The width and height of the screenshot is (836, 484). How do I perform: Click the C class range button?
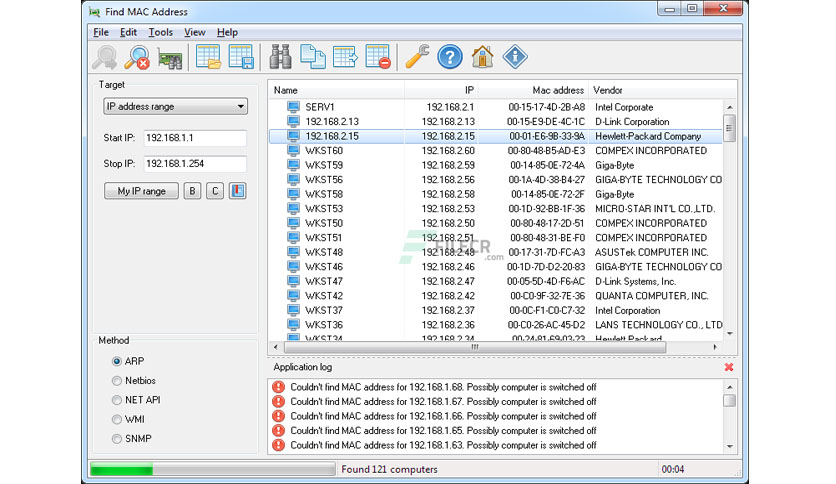pyautogui.click(x=215, y=191)
